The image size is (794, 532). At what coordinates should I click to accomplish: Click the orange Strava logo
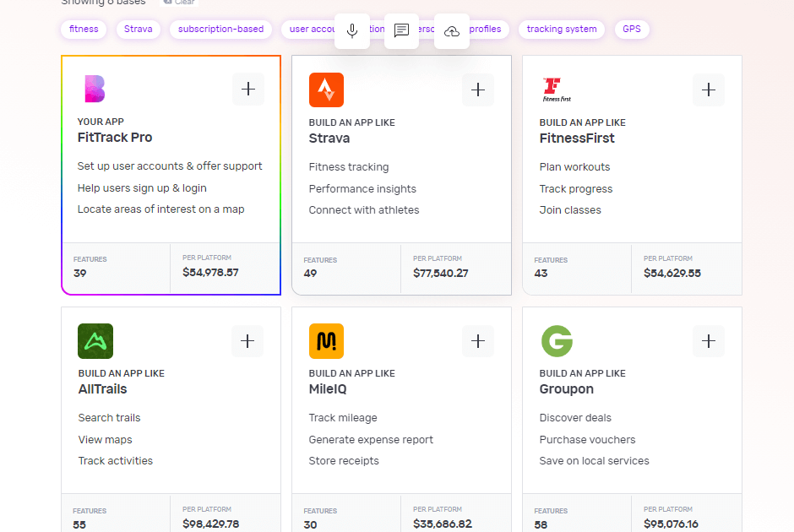pos(327,90)
